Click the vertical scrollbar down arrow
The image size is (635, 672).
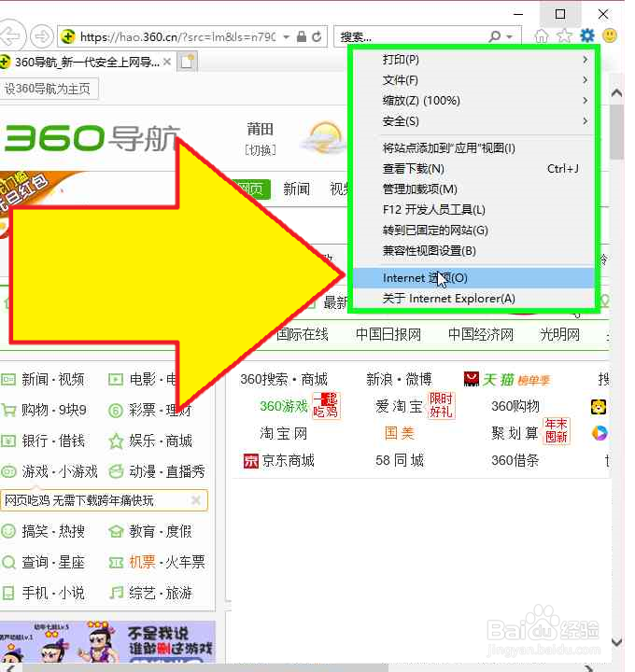click(616, 641)
